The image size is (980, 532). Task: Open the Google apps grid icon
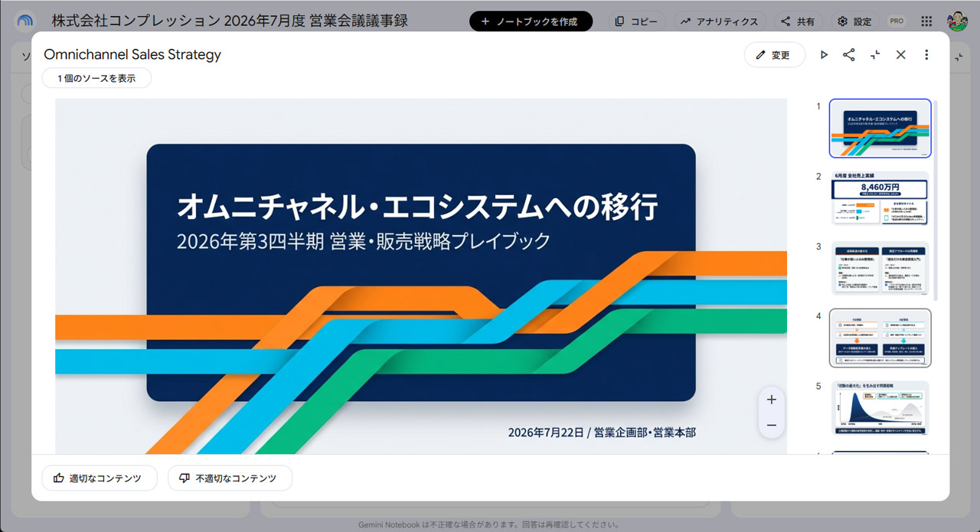point(926,21)
